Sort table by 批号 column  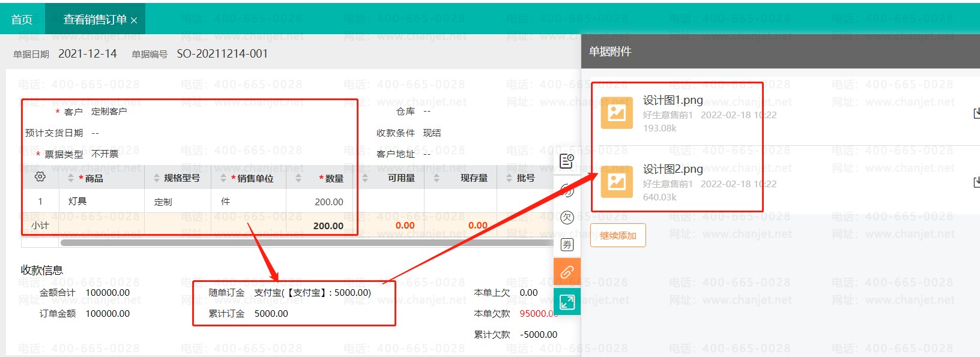[509, 178]
